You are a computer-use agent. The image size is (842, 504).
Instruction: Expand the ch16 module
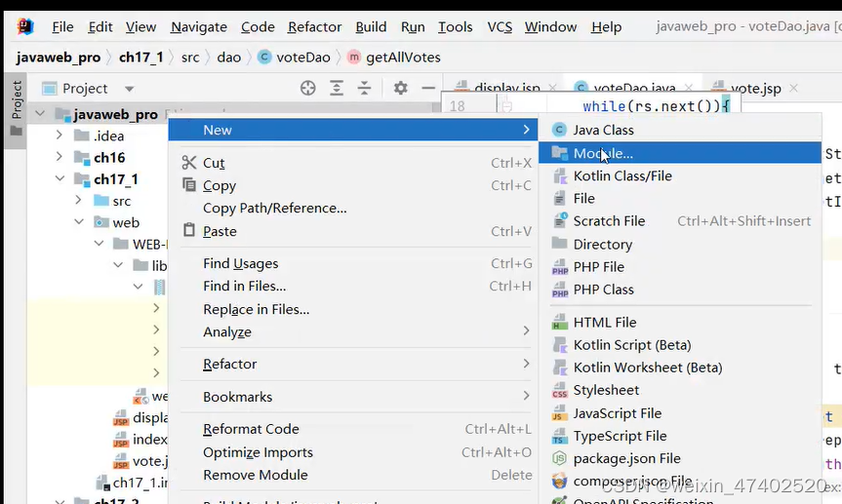pyautogui.click(x=60, y=157)
